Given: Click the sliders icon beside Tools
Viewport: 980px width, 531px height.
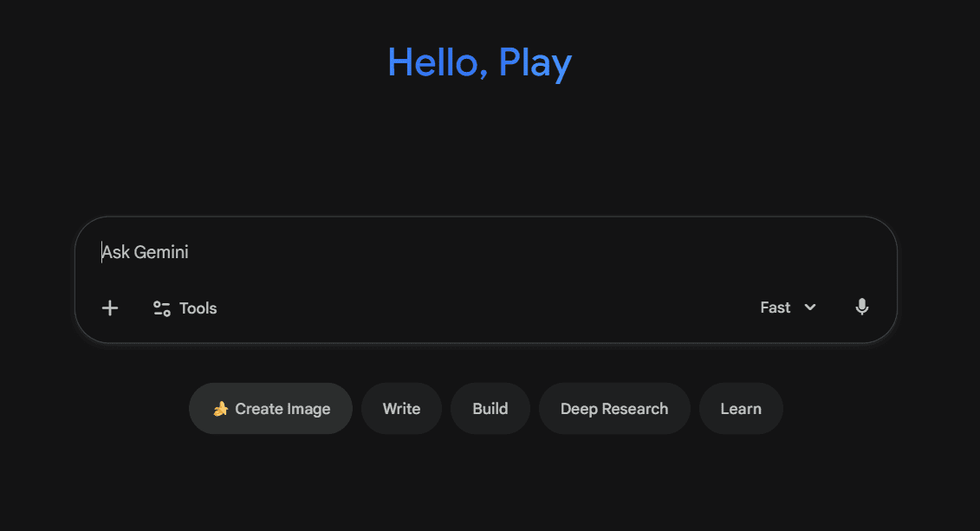Looking at the screenshot, I should click(x=162, y=308).
